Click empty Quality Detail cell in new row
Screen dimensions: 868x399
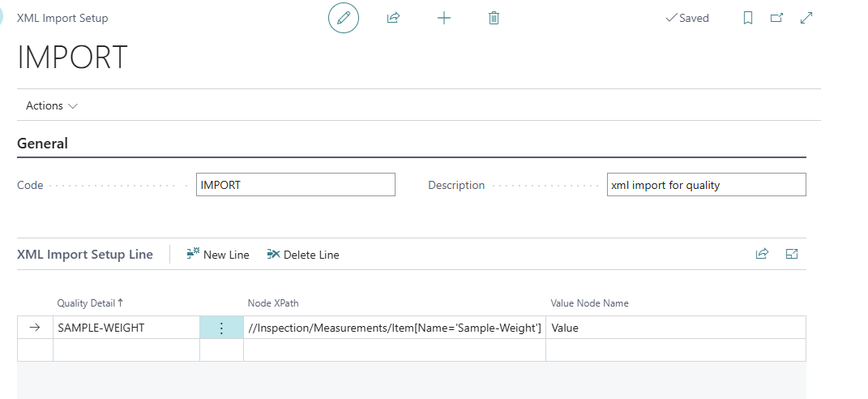point(126,350)
